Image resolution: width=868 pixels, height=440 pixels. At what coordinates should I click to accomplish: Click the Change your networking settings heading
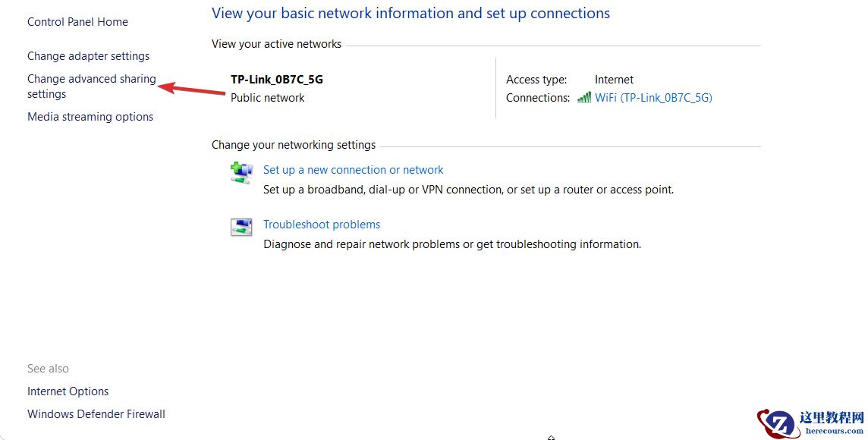click(x=293, y=145)
